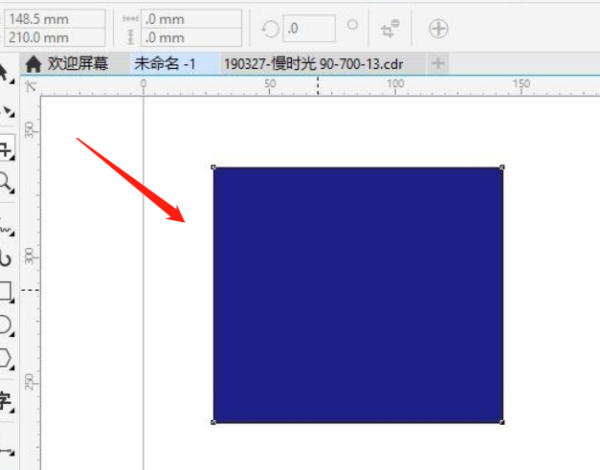This screenshot has width=600, height=470.
Task: Add a new document tab with plus
Action: click(x=438, y=63)
